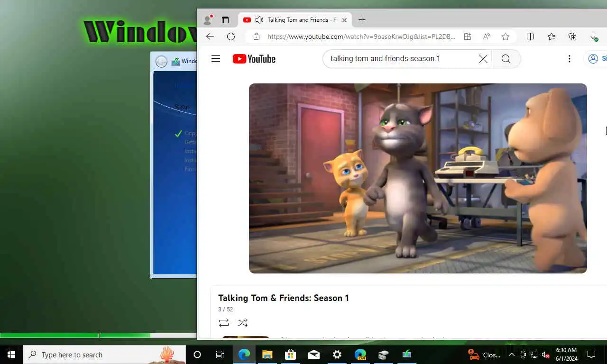Click the taskbar search box
Viewport: 607px width, 364px height.
tap(104, 355)
